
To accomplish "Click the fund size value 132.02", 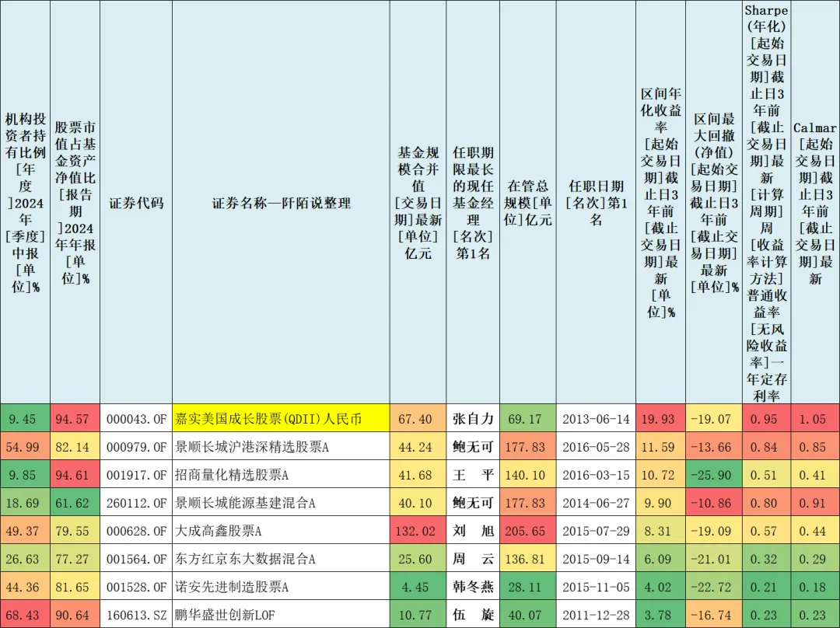I will 415,531.
